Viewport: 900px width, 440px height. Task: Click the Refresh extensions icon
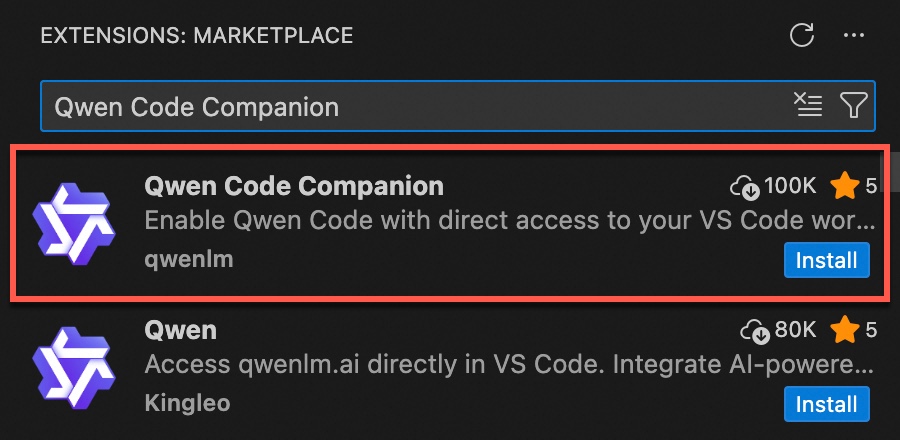802,36
